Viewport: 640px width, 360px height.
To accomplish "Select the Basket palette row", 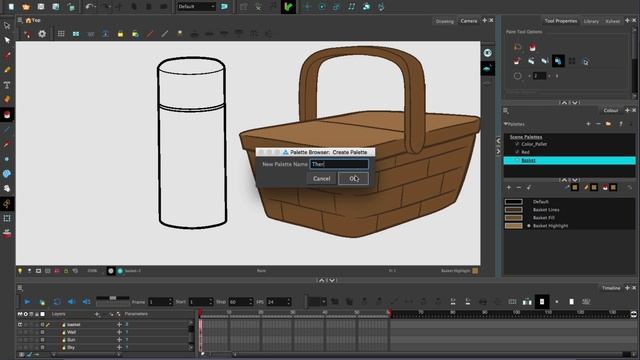I will tap(569, 160).
